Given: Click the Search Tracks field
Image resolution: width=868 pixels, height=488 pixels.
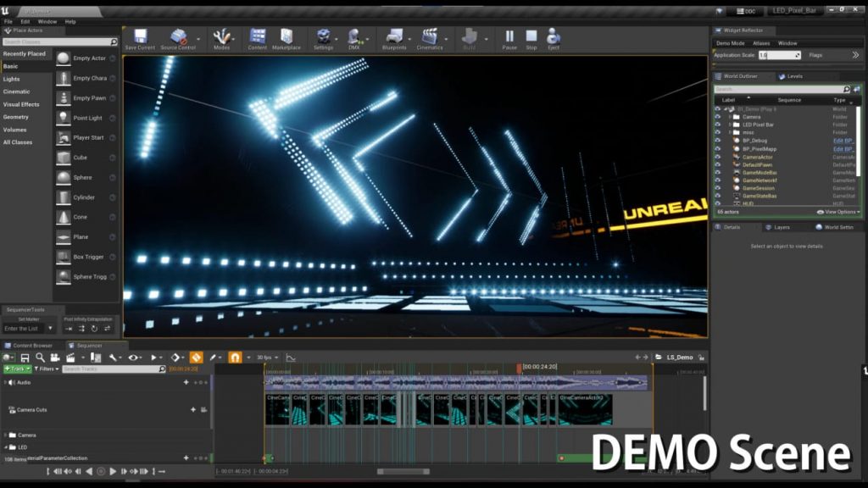Looking at the screenshot, I should pyautogui.click(x=114, y=369).
